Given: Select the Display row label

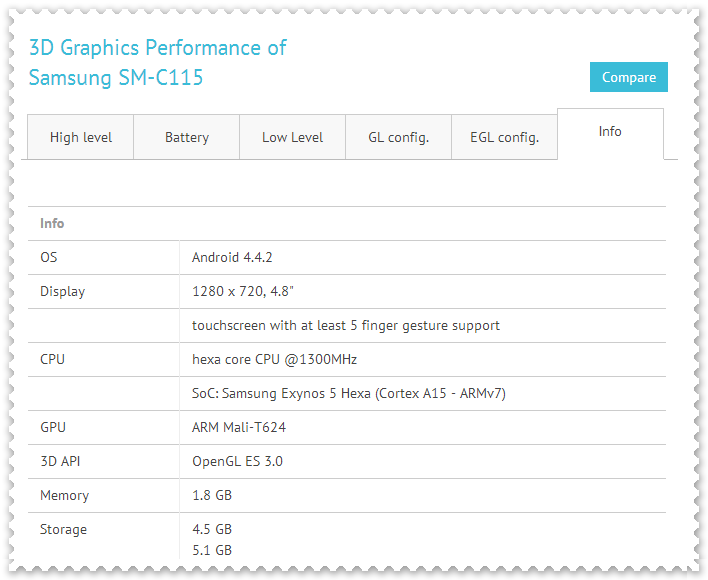Looking at the screenshot, I should point(62,292).
